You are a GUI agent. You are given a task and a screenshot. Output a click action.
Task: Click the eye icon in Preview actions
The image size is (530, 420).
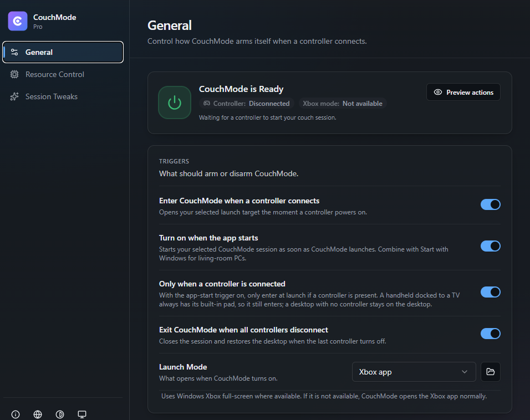tap(438, 92)
